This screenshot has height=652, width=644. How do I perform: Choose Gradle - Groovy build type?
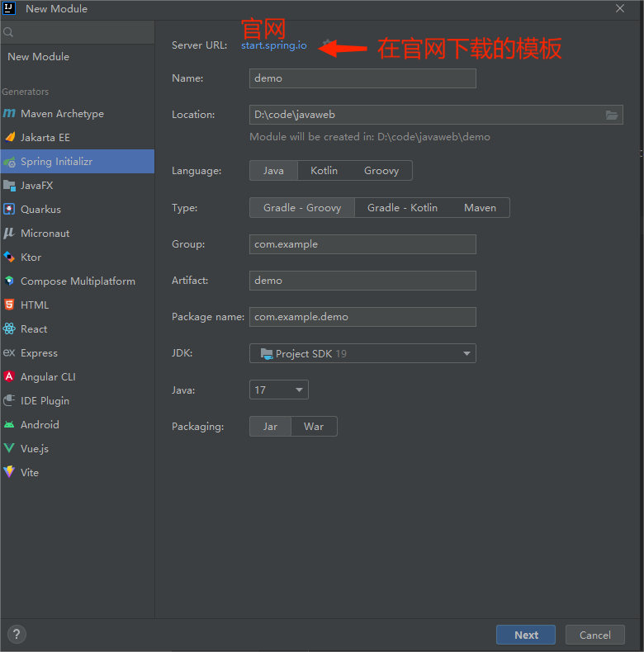(x=302, y=207)
